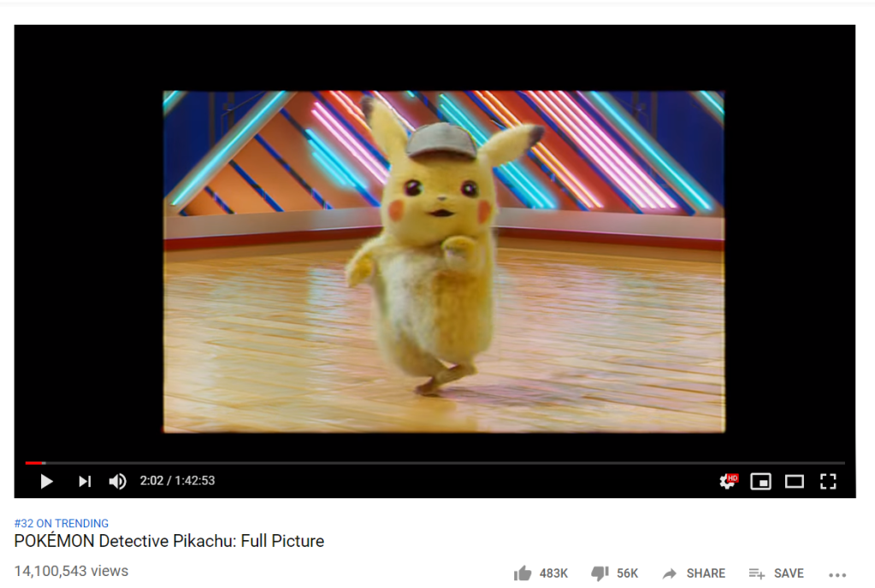Enter fullscreen mode
Viewport: 875px width, 588px height.
click(x=828, y=481)
